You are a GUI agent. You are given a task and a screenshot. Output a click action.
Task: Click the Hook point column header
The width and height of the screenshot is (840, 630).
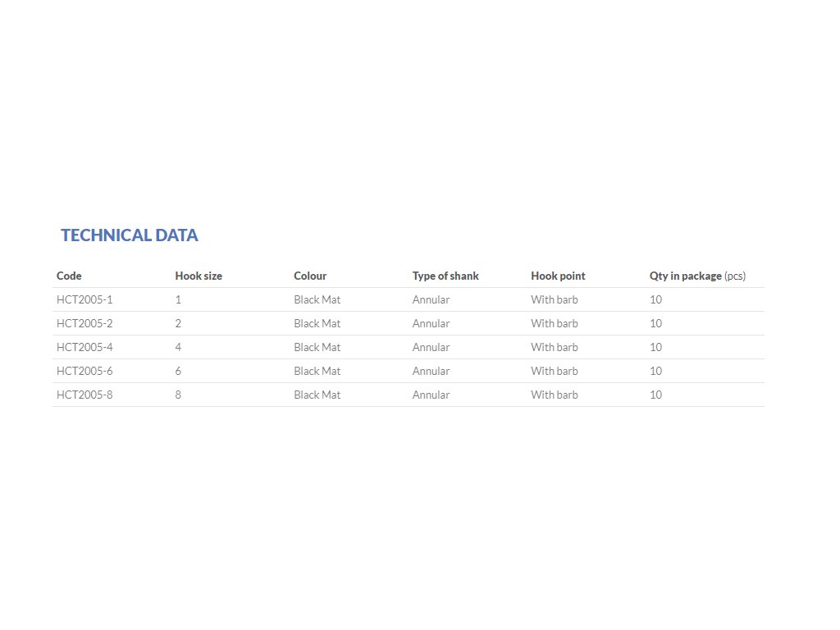pyautogui.click(x=558, y=276)
